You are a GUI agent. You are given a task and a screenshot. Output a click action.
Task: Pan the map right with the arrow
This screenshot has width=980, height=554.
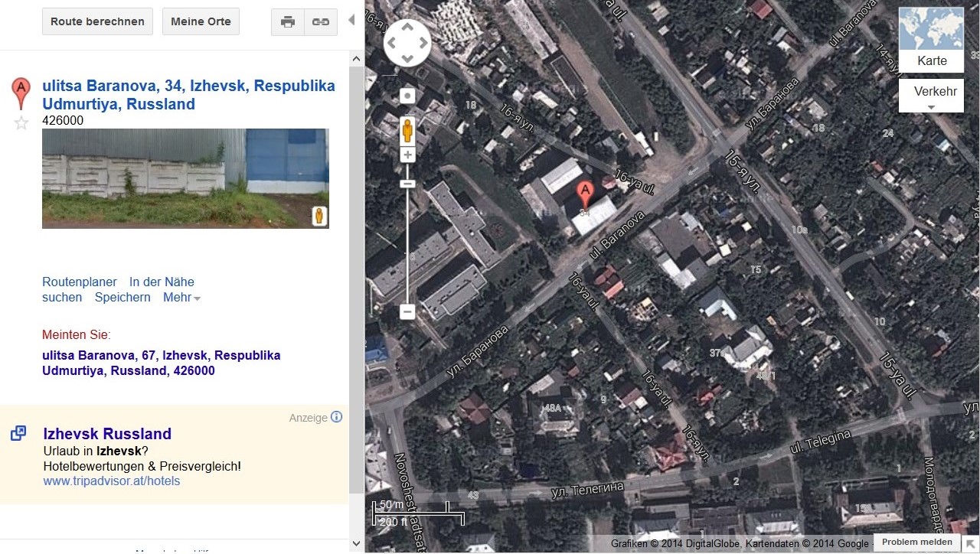(423, 43)
